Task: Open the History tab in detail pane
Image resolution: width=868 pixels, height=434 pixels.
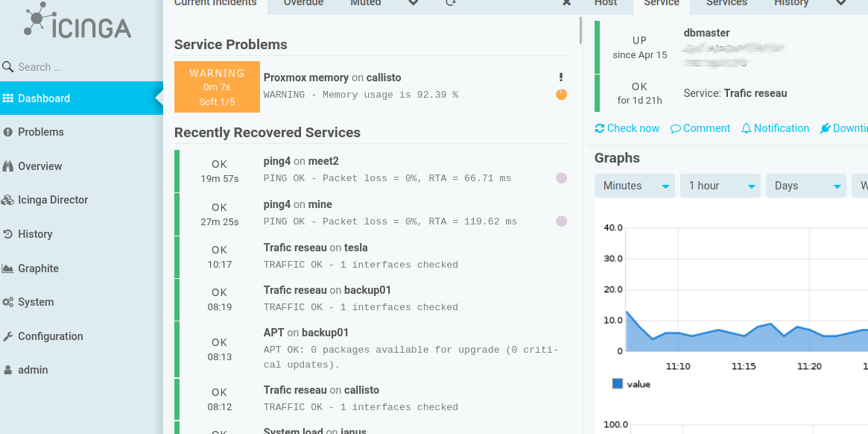Action: [x=791, y=4]
